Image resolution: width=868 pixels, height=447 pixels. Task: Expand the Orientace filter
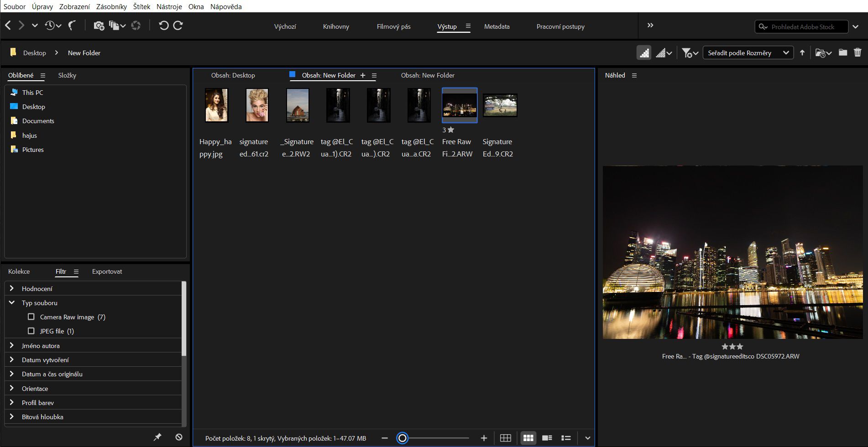[x=12, y=388]
